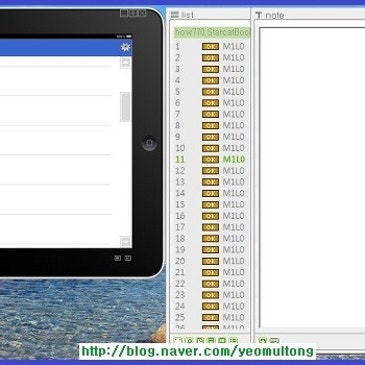Viewport: 365px width, 365px height.
Task: Click the how770.StarcatBook list header
Action: pos(212,32)
